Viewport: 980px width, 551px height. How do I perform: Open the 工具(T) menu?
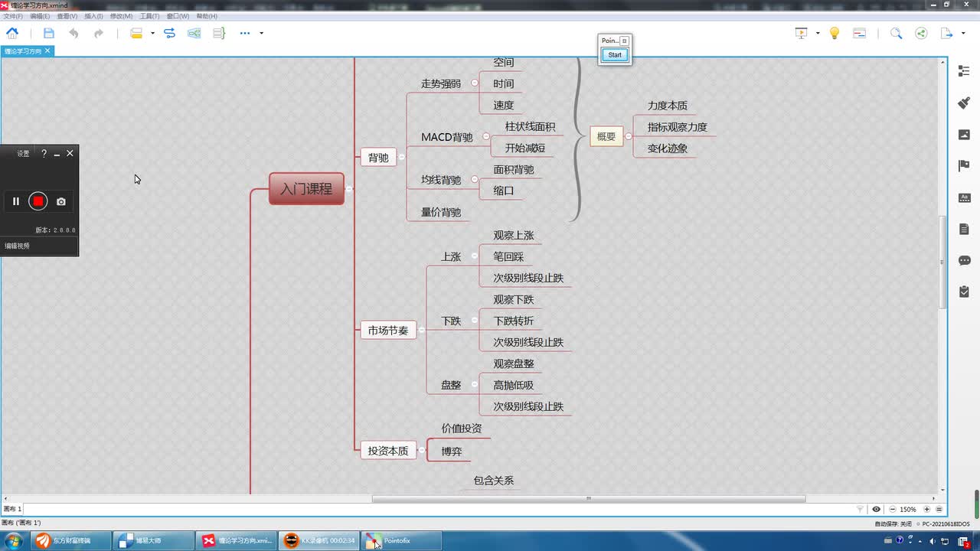(149, 16)
